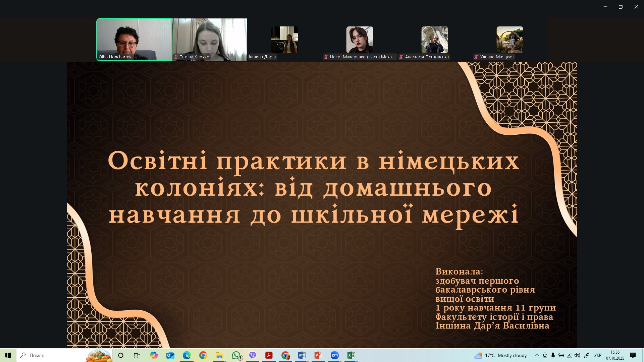The image size is (644, 362).
Task: Open the Windows Start menu
Action: (8, 355)
